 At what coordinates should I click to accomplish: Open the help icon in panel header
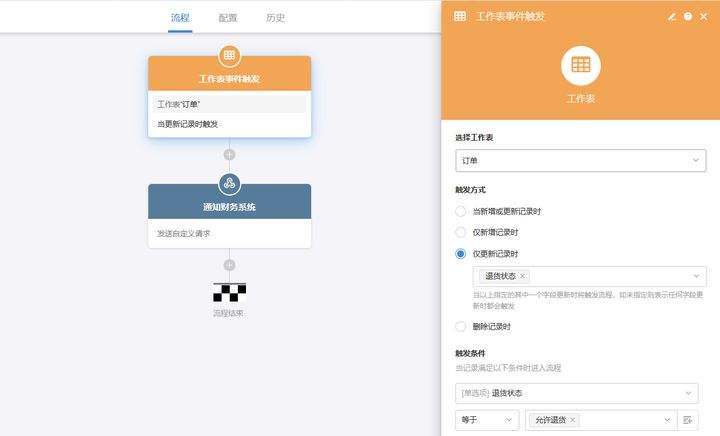pos(687,17)
